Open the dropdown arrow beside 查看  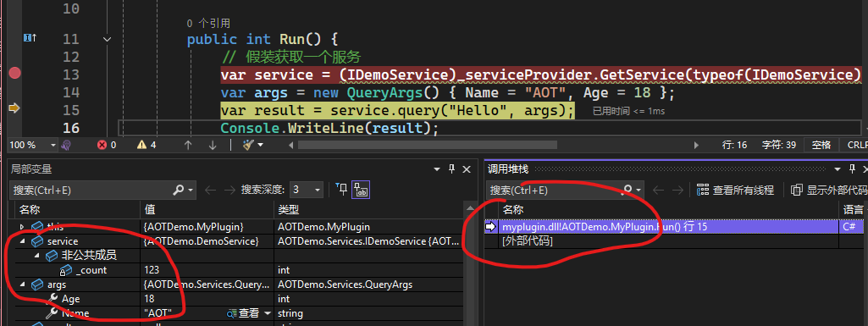point(268,313)
